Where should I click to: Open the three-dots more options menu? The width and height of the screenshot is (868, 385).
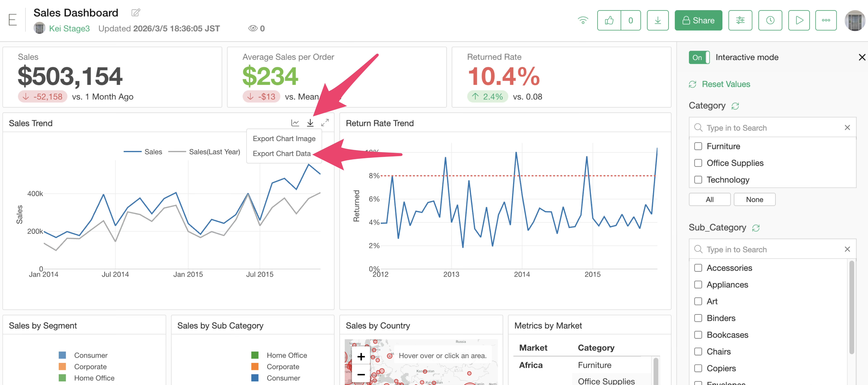pyautogui.click(x=826, y=21)
